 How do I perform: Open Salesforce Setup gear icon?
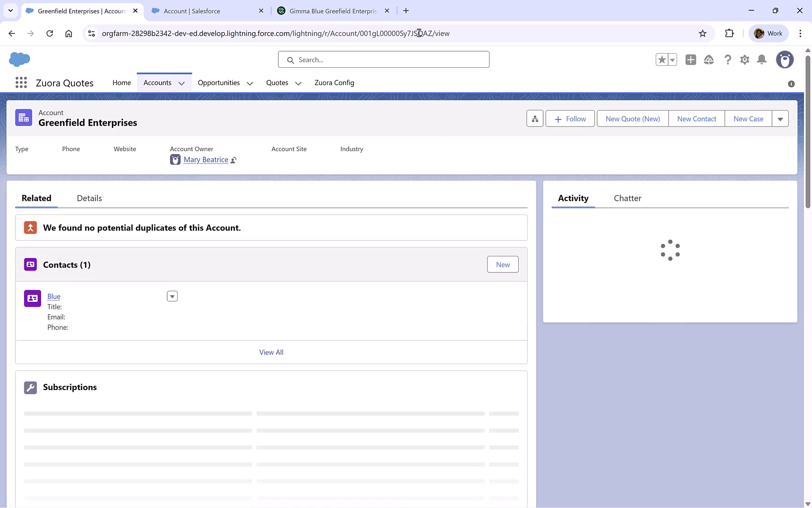745,60
